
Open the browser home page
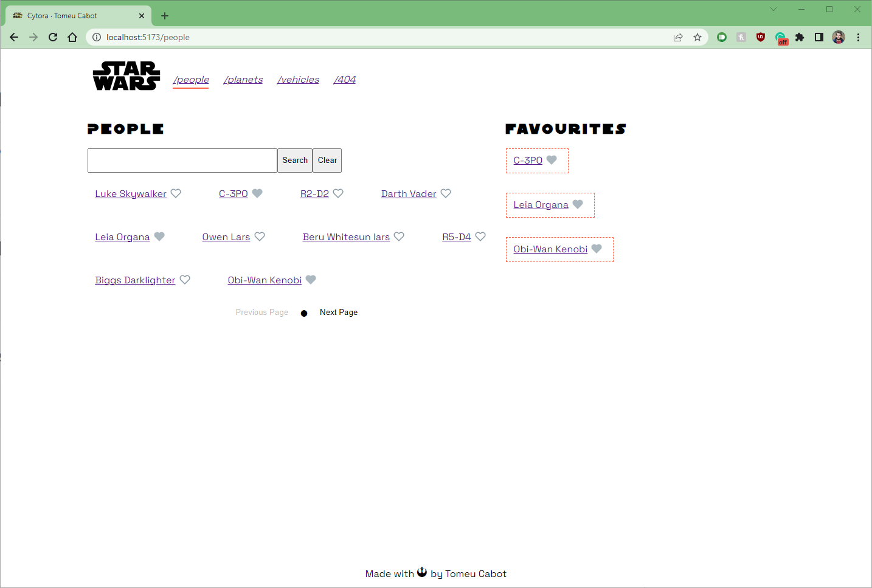72,37
